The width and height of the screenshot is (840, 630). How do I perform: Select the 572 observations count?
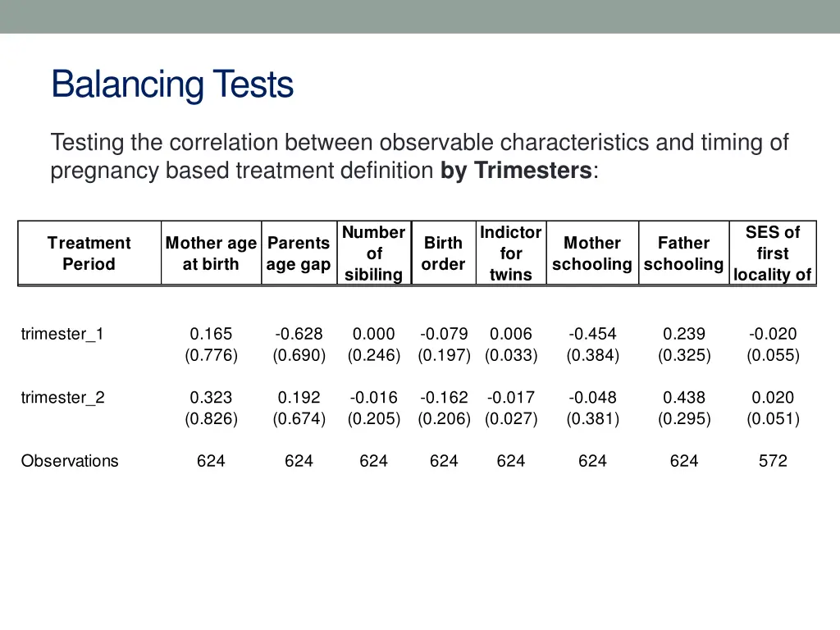click(773, 461)
